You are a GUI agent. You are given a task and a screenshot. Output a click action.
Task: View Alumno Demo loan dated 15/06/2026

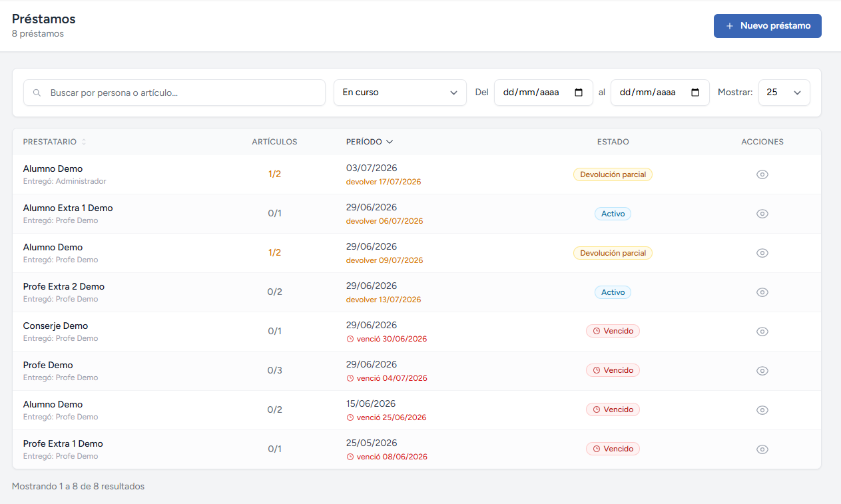(x=762, y=410)
